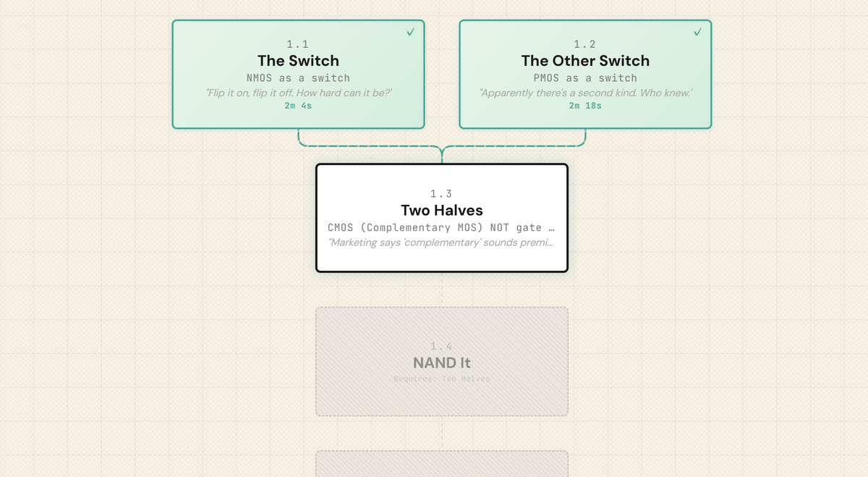Click the level number 1.4
Image resolution: width=868 pixels, height=477 pixels.
click(x=441, y=346)
